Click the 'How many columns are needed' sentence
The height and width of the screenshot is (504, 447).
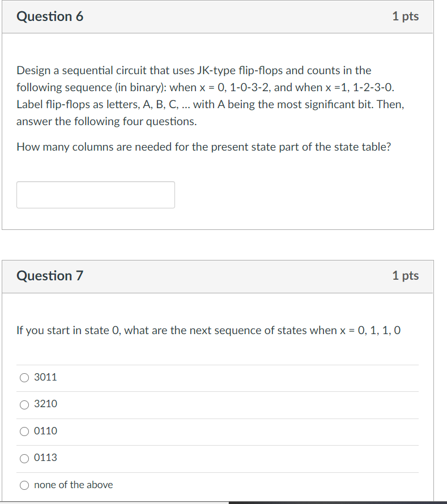tap(204, 147)
